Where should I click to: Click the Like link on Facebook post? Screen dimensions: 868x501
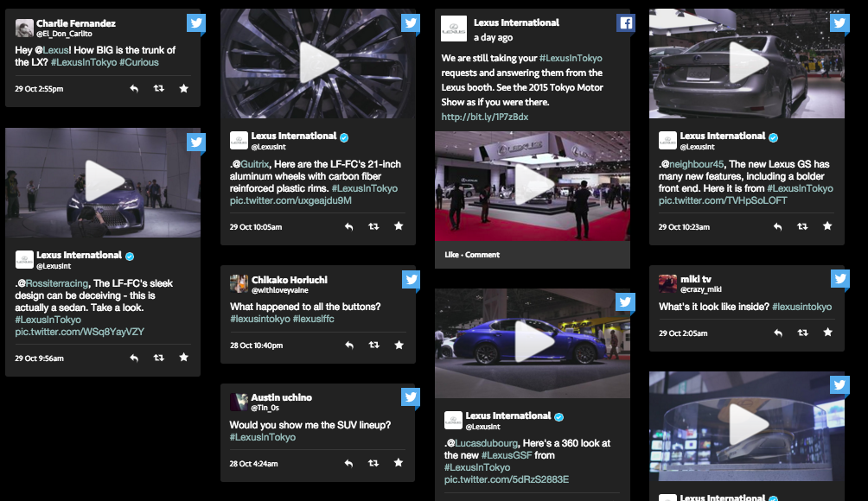coord(451,254)
